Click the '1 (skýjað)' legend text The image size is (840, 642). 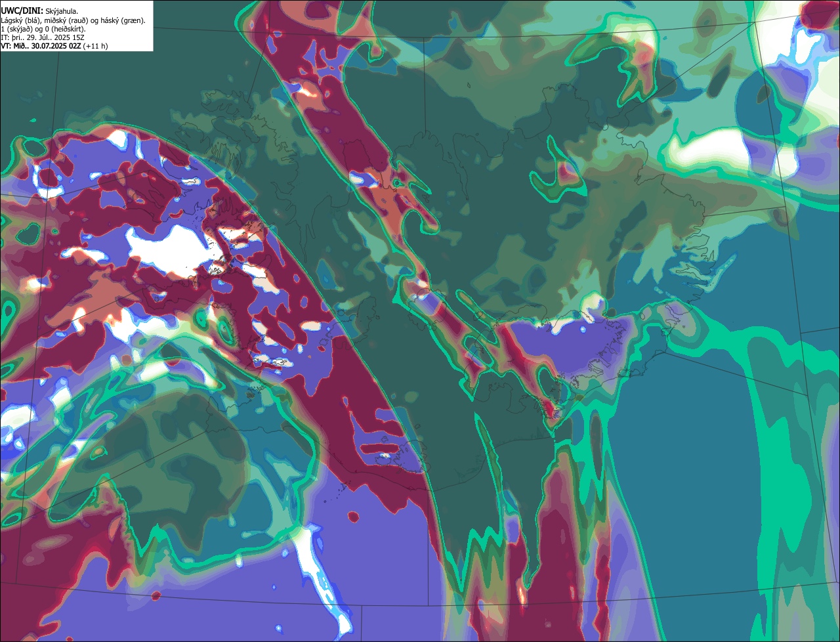point(16,30)
